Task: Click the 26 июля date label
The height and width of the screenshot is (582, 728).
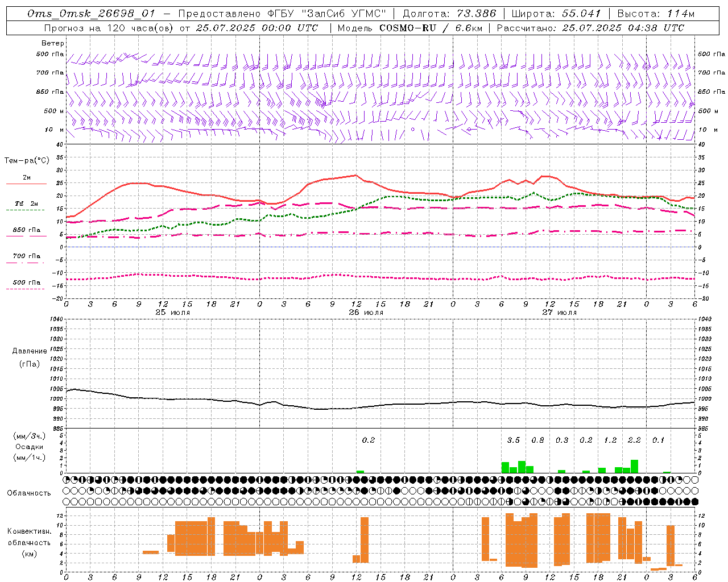Action: pos(366,313)
